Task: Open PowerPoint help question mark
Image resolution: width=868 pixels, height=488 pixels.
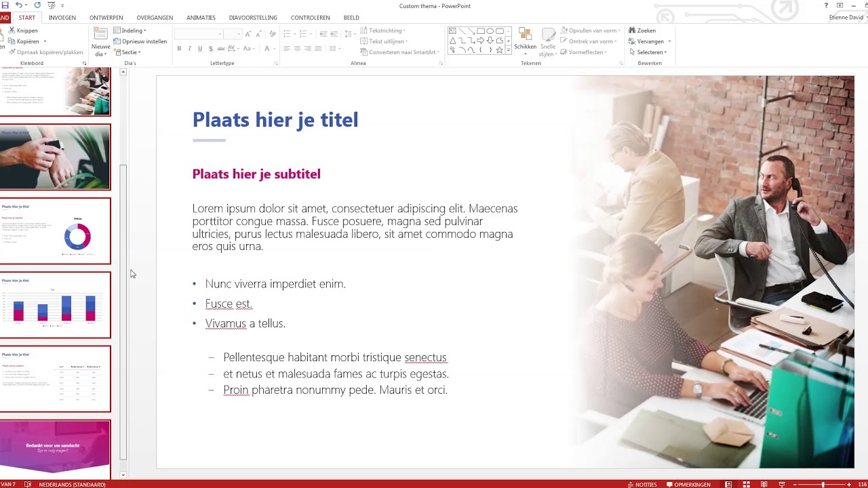Action: click(x=826, y=5)
